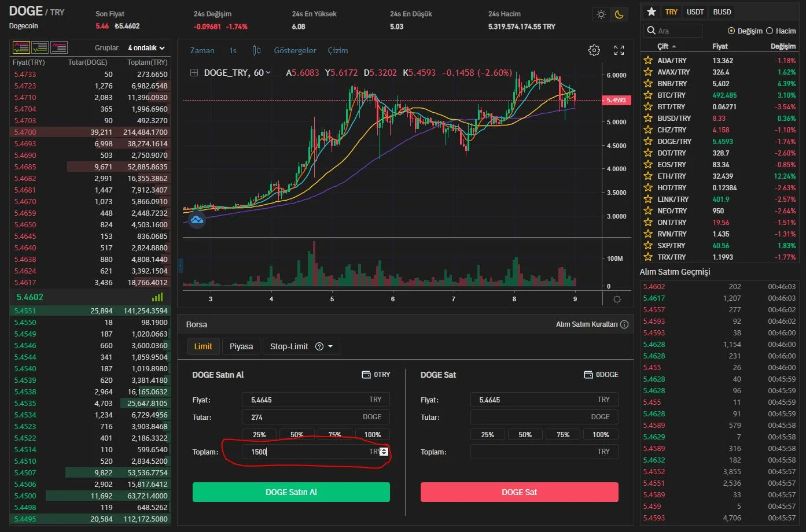Select the TRY market tab

point(671,12)
